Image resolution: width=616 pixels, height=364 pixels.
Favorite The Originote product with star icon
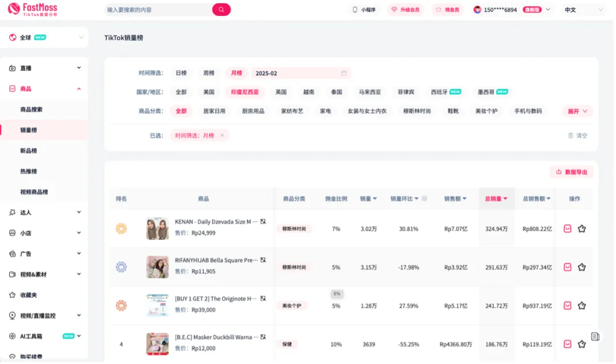click(583, 306)
